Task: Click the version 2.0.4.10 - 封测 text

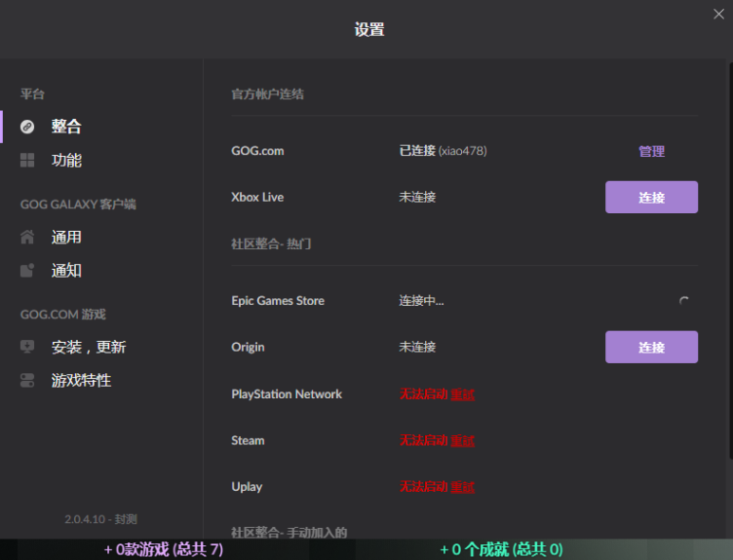Action: click(x=101, y=519)
